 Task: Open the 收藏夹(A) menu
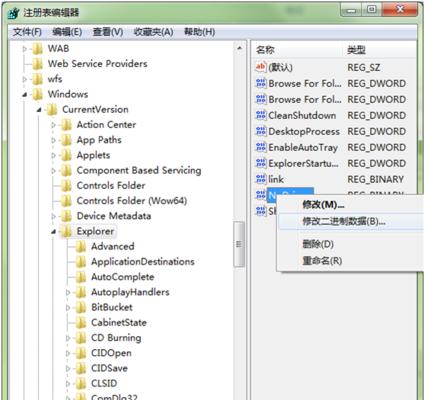tap(153, 32)
